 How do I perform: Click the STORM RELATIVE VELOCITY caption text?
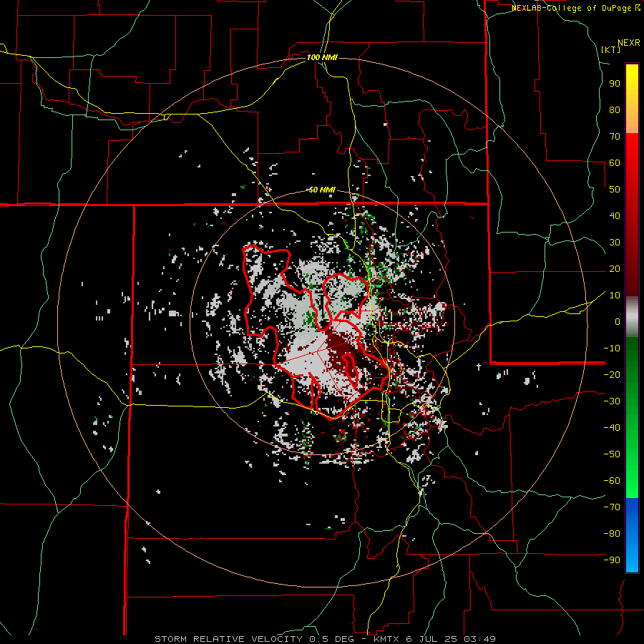point(228,639)
